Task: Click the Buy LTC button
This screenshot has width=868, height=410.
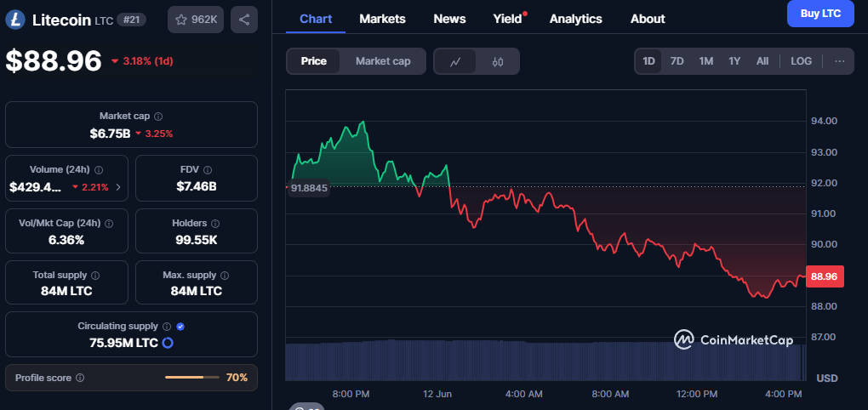Action: (x=820, y=14)
